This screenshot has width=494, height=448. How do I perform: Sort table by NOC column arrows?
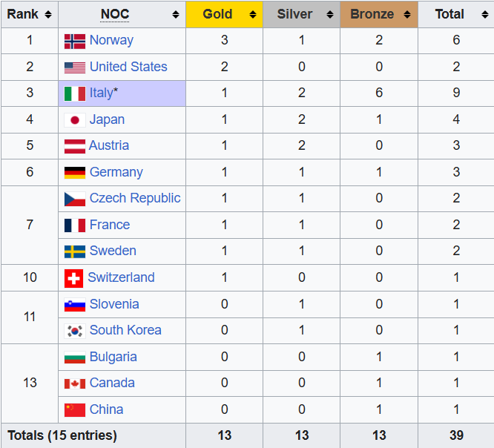pos(176,15)
